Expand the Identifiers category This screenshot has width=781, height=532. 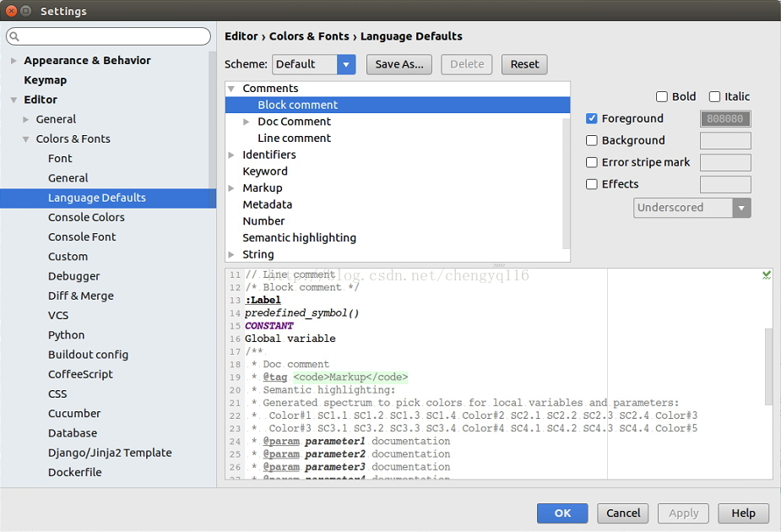coord(231,155)
